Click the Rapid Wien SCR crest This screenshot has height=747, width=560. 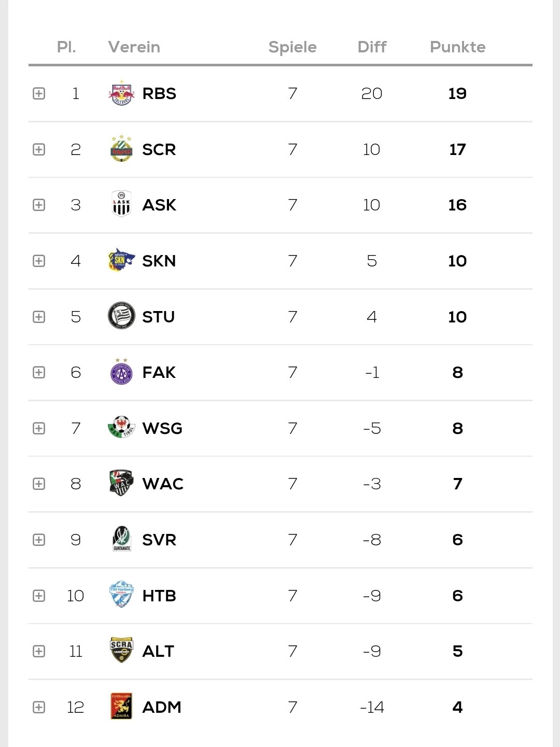click(121, 149)
